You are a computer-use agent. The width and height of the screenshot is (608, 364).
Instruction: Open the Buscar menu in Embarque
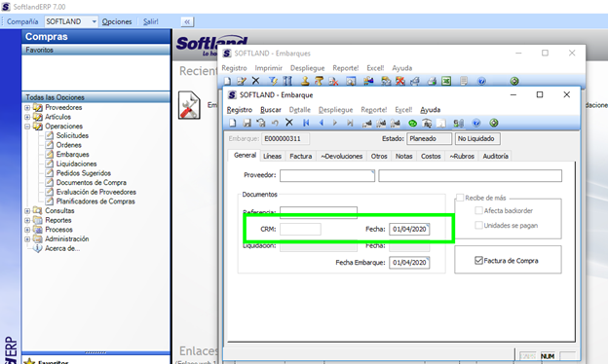coord(271,110)
